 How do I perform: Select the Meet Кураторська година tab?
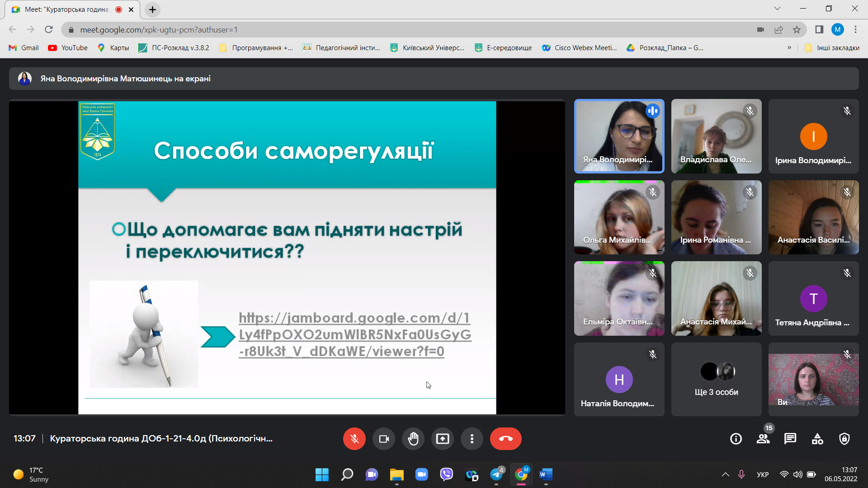[68, 9]
